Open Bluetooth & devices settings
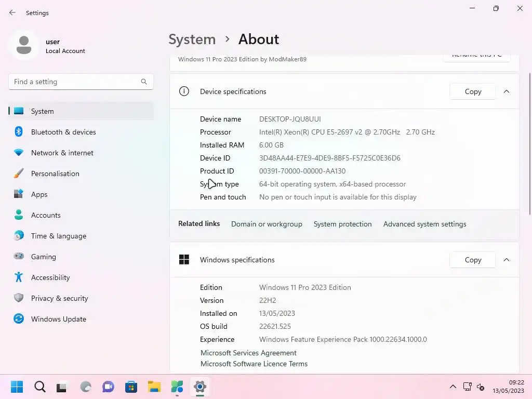532x399 pixels. (x=81, y=132)
